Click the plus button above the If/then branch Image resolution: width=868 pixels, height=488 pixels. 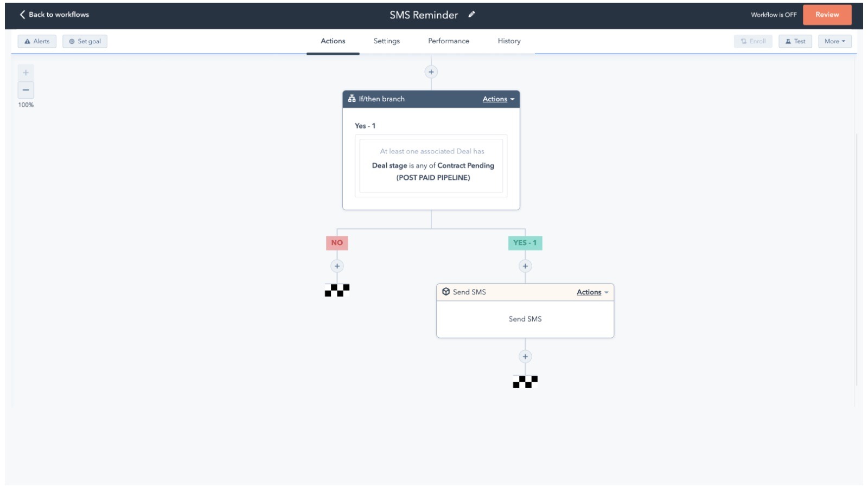(430, 72)
